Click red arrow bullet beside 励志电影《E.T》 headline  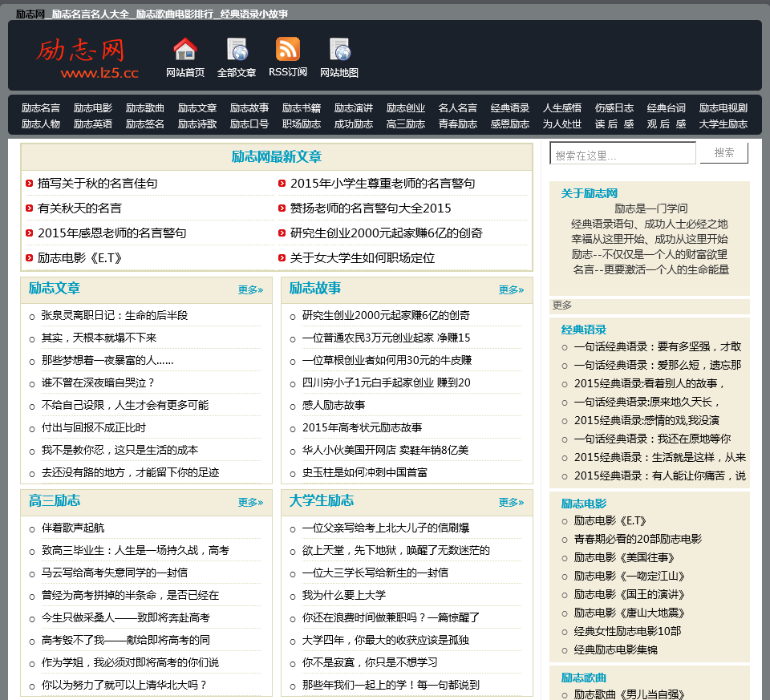pyautogui.click(x=29, y=258)
